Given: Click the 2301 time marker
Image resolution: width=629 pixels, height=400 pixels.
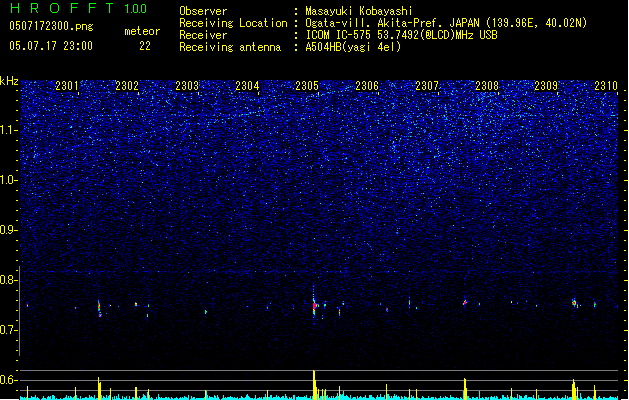Looking at the screenshot, I should coord(67,86).
